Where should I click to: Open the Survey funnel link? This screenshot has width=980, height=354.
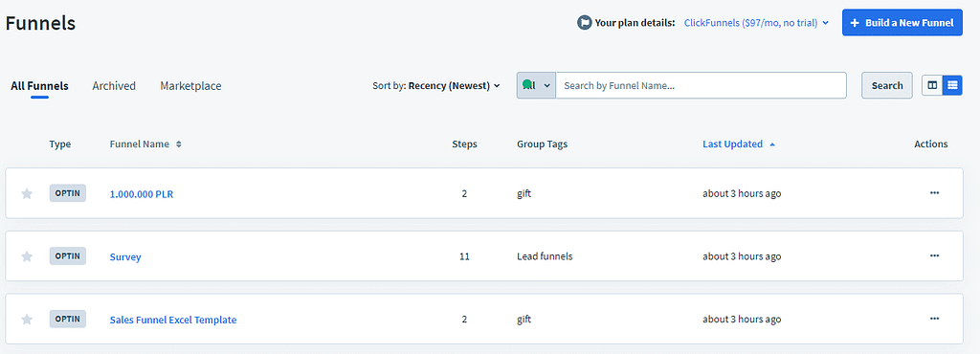tap(125, 256)
